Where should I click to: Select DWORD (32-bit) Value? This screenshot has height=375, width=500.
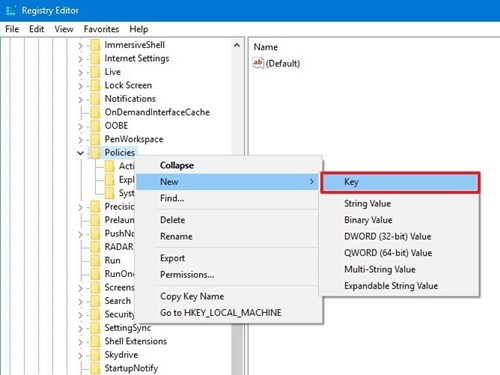coord(399,237)
